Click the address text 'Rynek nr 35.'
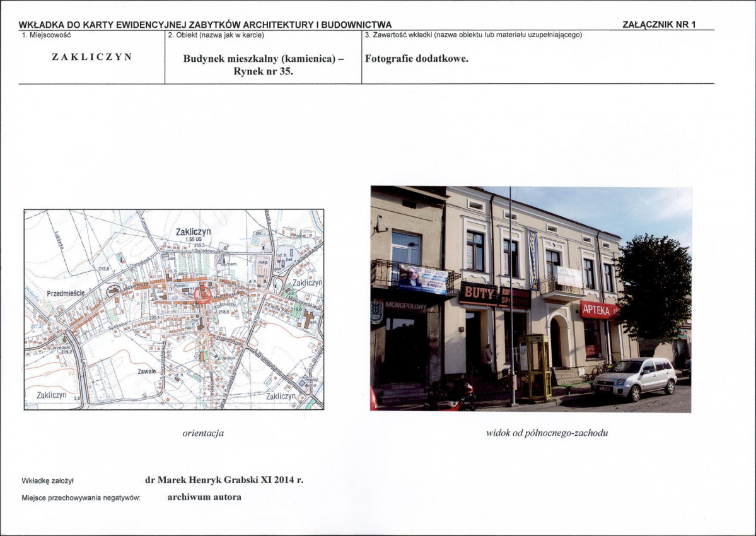The height and width of the screenshot is (536, 756). click(264, 72)
